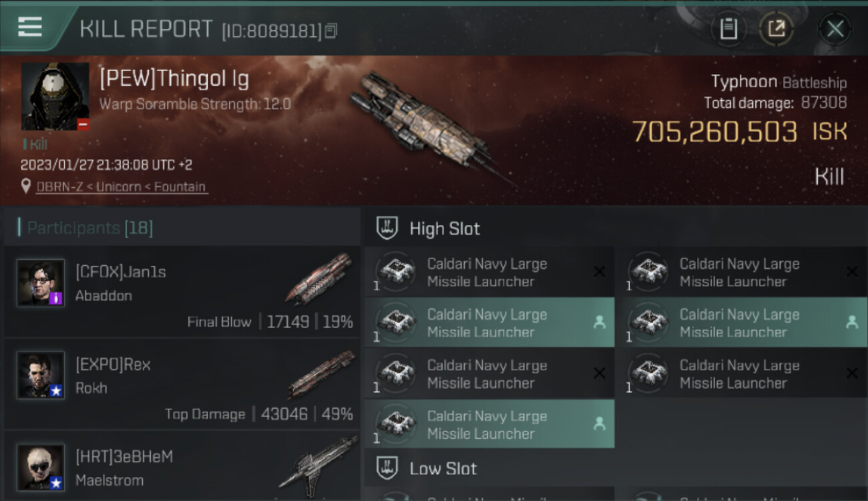Viewport: 868px width, 501px height.
Task: Open the Abaddon ship icon
Action: 319,278
